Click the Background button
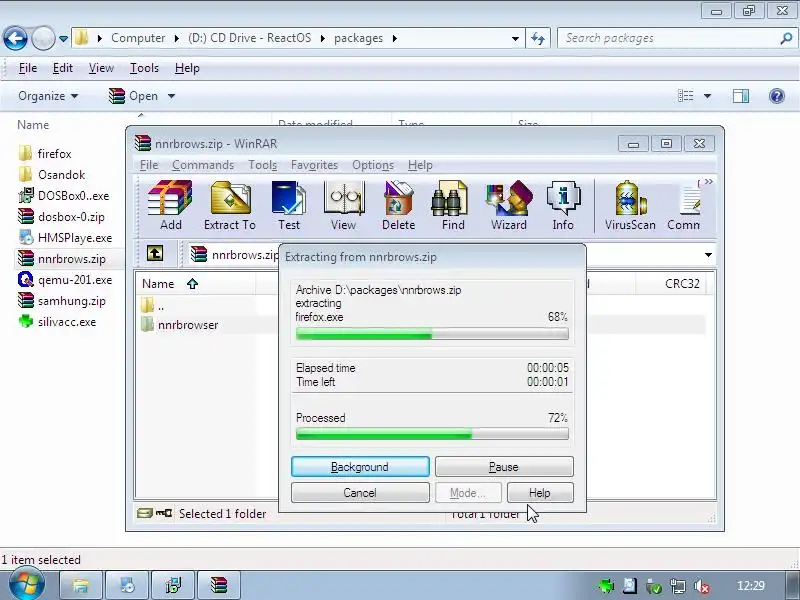800x600 pixels. (x=360, y=467)
